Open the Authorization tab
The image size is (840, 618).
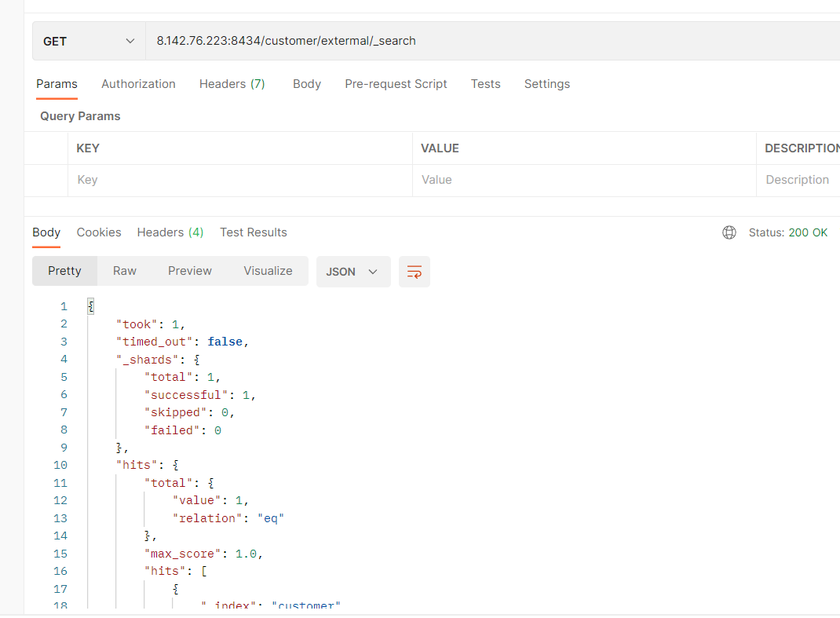(x=138, y=84)
